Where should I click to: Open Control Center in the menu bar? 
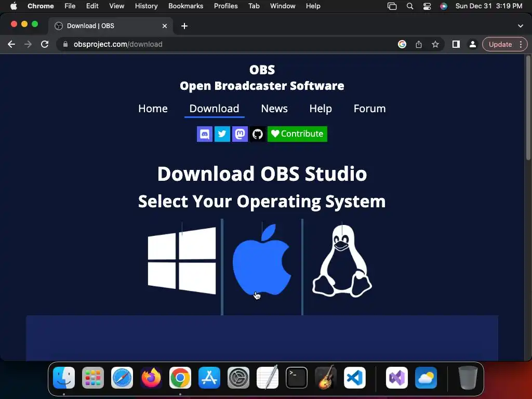click(427, 6)
